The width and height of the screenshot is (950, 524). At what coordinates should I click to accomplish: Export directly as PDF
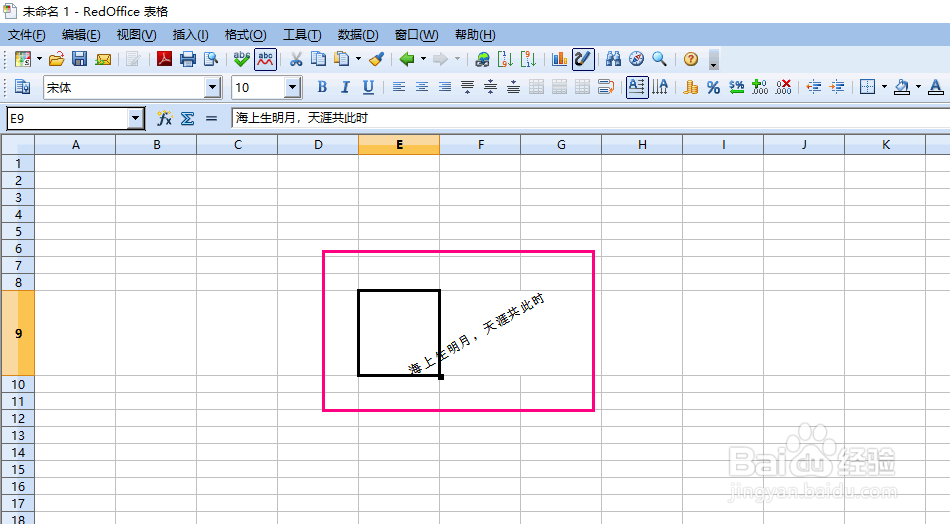164,59
